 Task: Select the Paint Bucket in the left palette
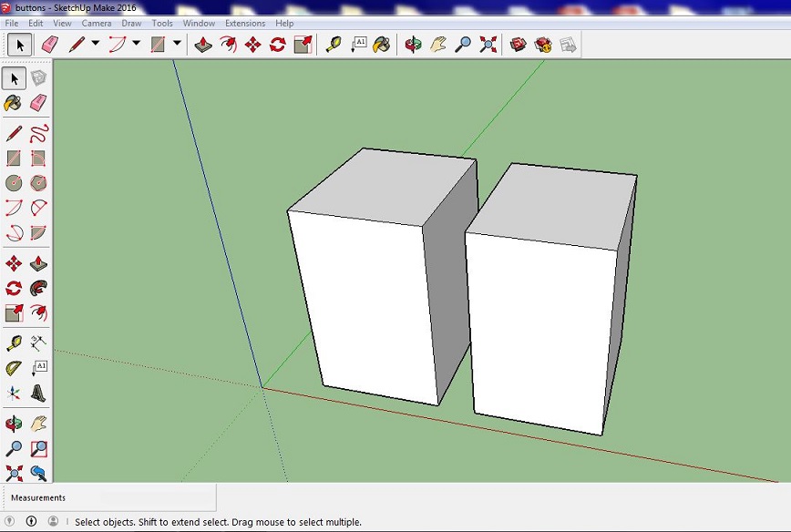pyautogui.click(x=14, y=103)
